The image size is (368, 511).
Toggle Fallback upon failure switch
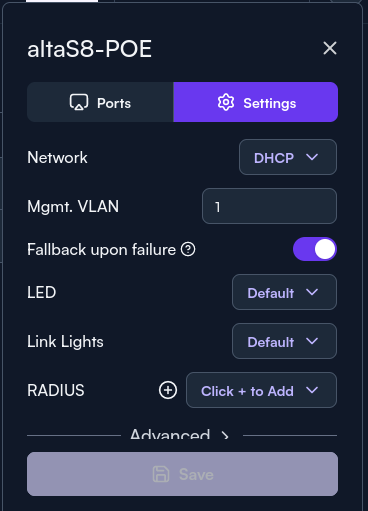(315, 249)
